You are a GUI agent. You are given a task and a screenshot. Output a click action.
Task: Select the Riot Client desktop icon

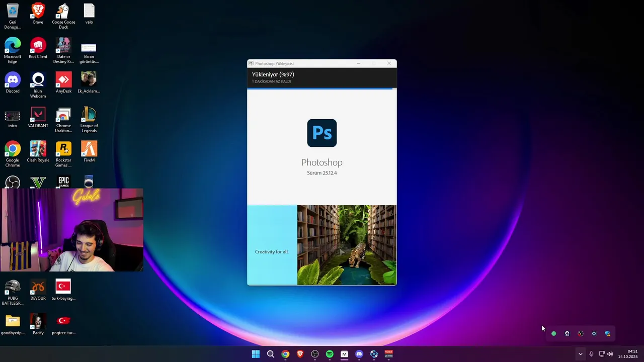click(38, 46)
